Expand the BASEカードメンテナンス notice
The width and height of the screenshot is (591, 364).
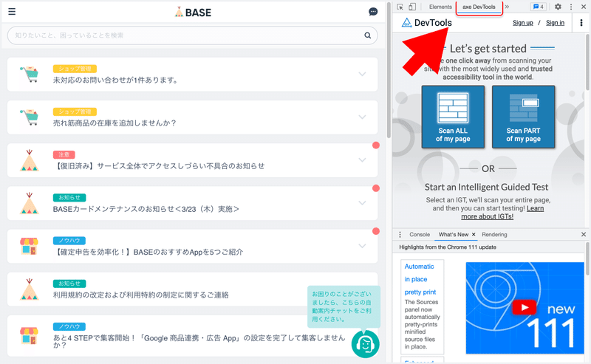(362, 203)
